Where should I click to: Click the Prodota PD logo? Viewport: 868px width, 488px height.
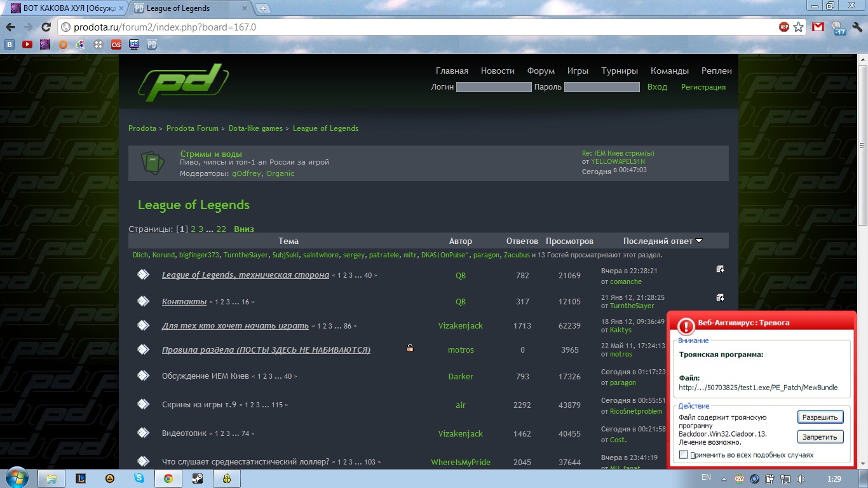184,82
